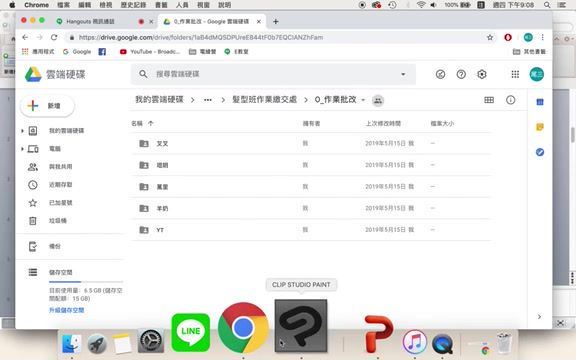The width and height of the screenshot is (576, 360).
Task: Open Chrome's three-dot menu
Action: click(543, 37)
